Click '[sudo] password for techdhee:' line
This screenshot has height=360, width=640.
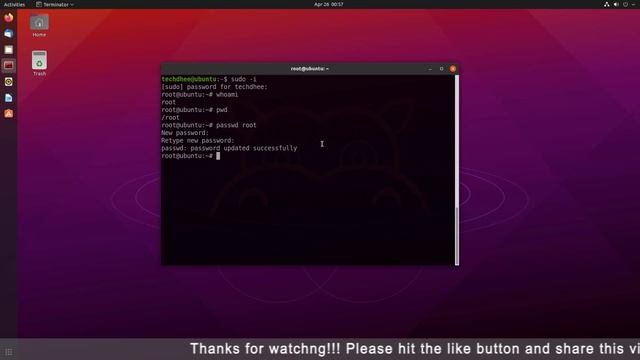(214, 87)
